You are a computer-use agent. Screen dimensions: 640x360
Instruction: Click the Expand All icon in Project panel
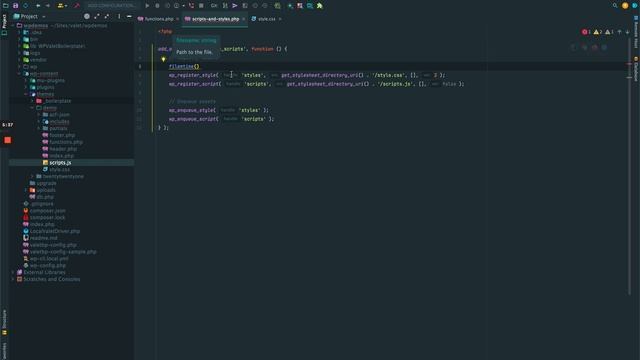(97, 16)
